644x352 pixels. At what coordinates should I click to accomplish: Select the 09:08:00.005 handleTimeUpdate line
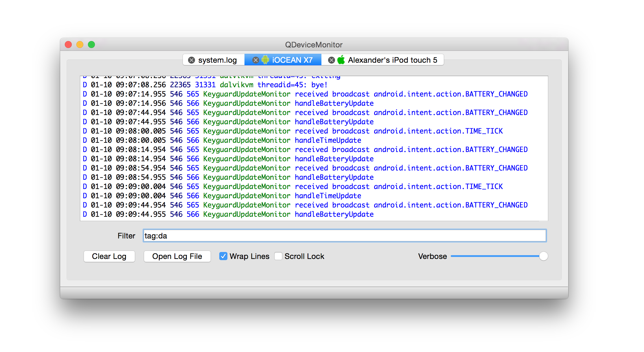click(222, 140)
